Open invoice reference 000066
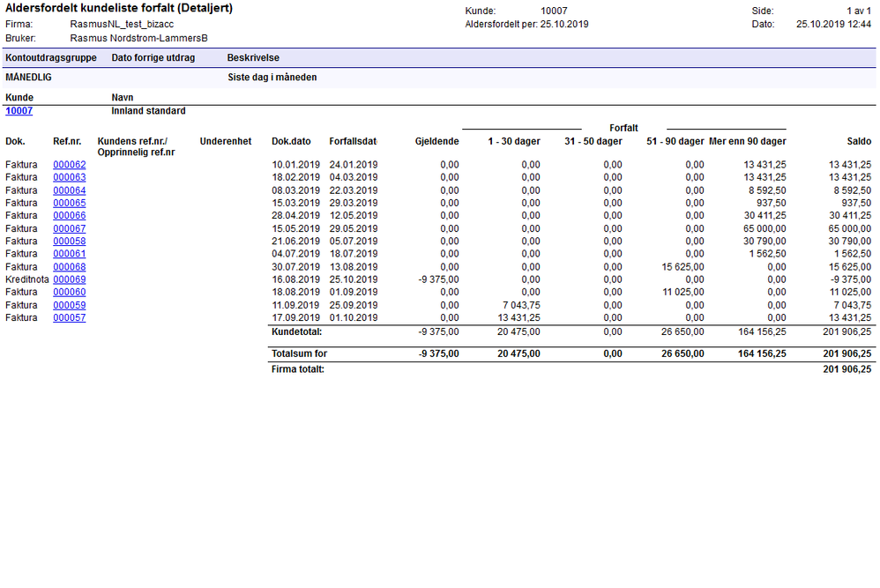880x588 pixels. click(x=70, y=215)
